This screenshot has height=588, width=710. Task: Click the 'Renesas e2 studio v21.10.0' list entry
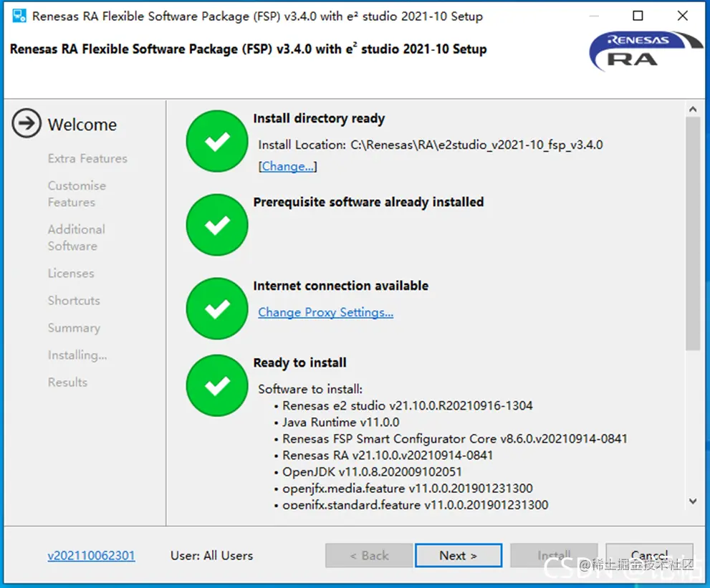(407, 405)
